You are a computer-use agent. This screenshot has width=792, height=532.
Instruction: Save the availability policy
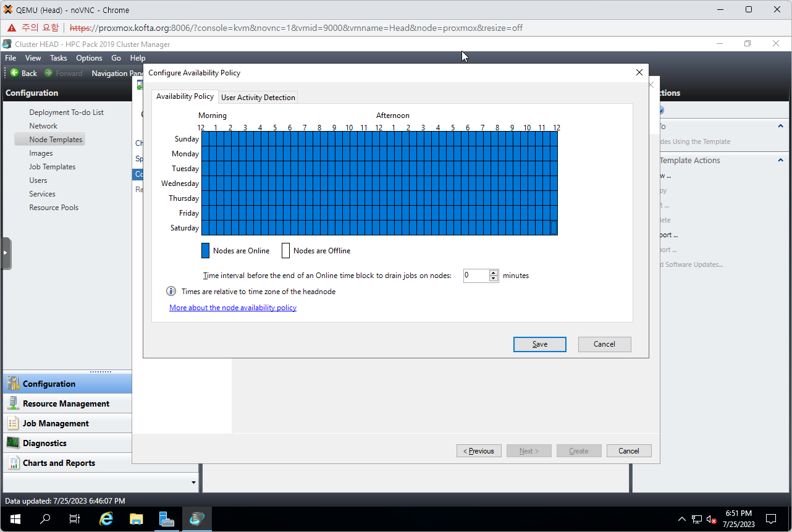click(x=539, y=344)
